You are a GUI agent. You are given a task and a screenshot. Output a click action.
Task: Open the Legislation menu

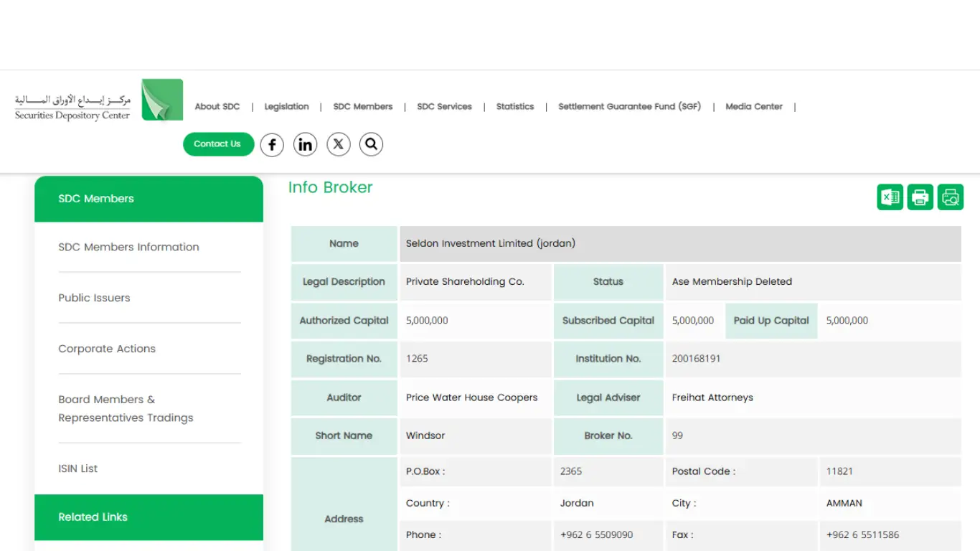tap(286, 106)
